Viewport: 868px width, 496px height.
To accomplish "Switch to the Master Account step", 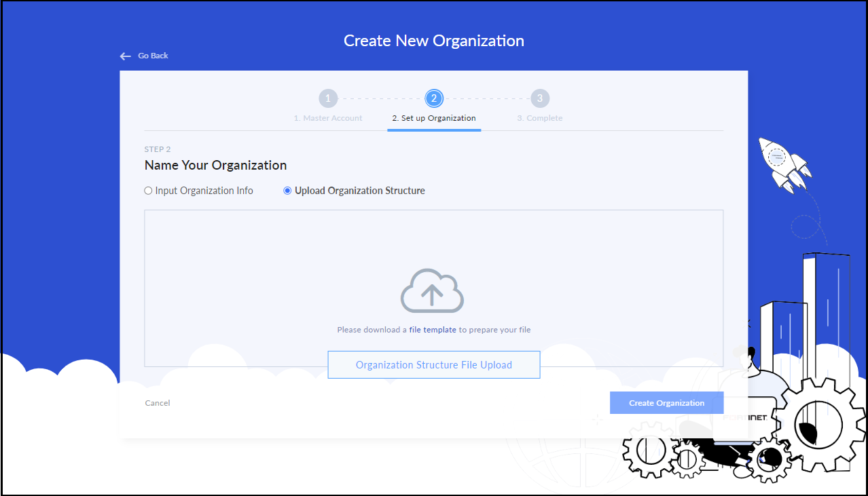I will 328,118.
